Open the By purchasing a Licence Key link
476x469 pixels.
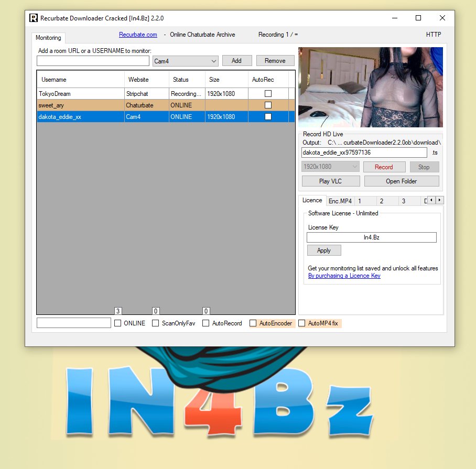click(x=344, y=276)
